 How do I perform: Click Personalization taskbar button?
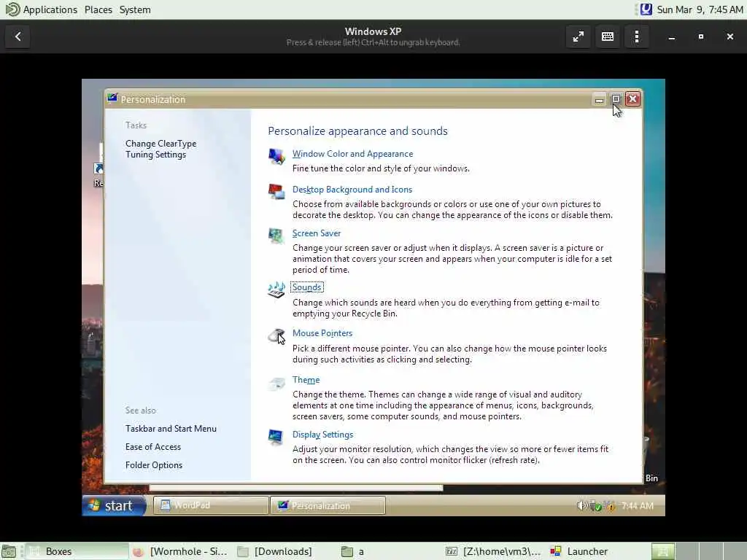(328, 505)
